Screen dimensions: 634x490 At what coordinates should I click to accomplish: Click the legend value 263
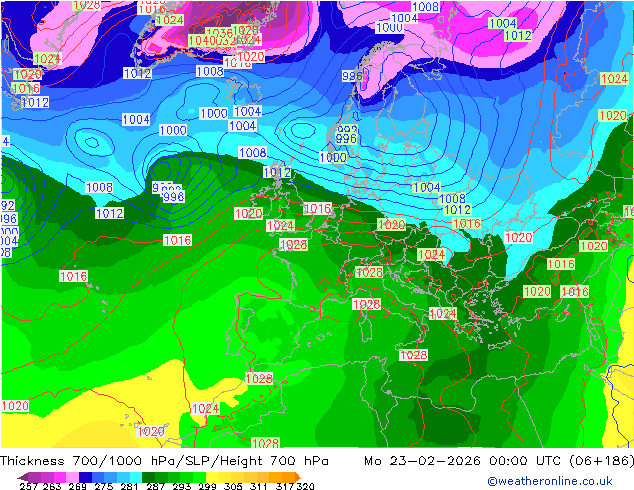click(52, 486)
